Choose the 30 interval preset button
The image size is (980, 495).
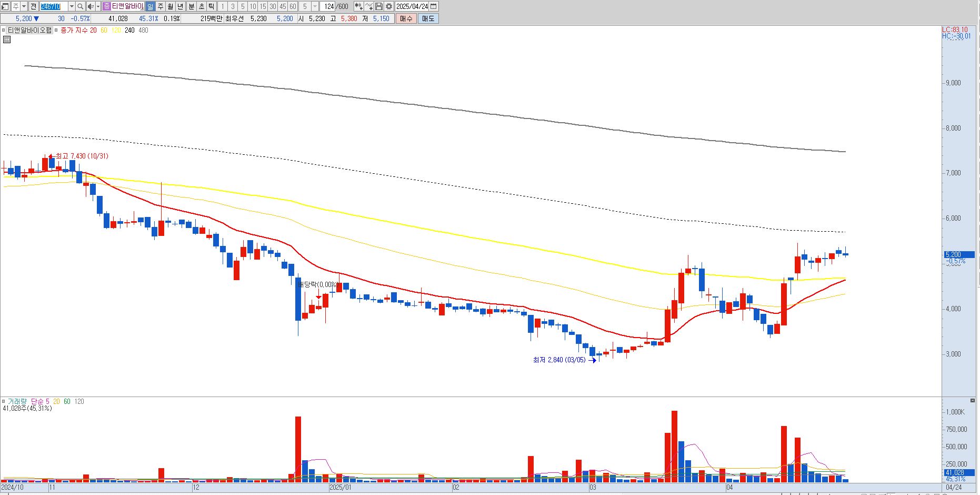[273, 6]
